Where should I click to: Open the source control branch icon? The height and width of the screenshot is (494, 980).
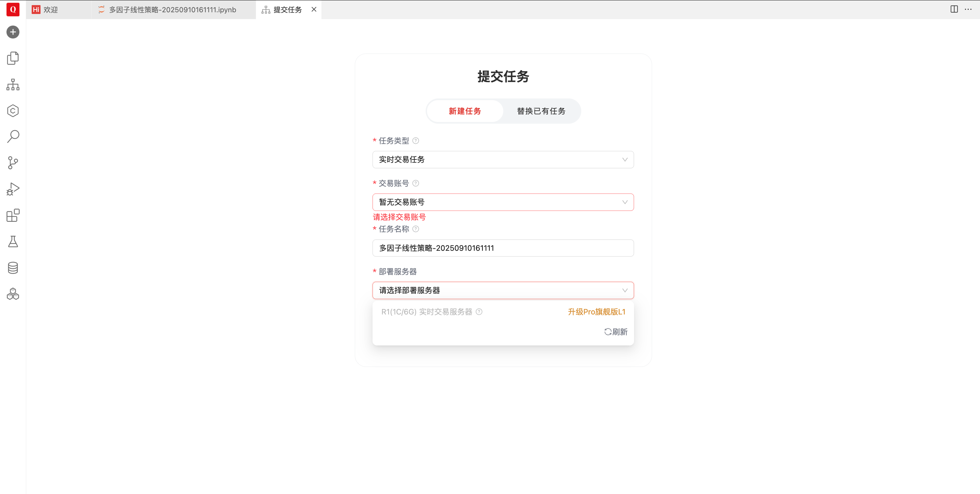[13, 163]
